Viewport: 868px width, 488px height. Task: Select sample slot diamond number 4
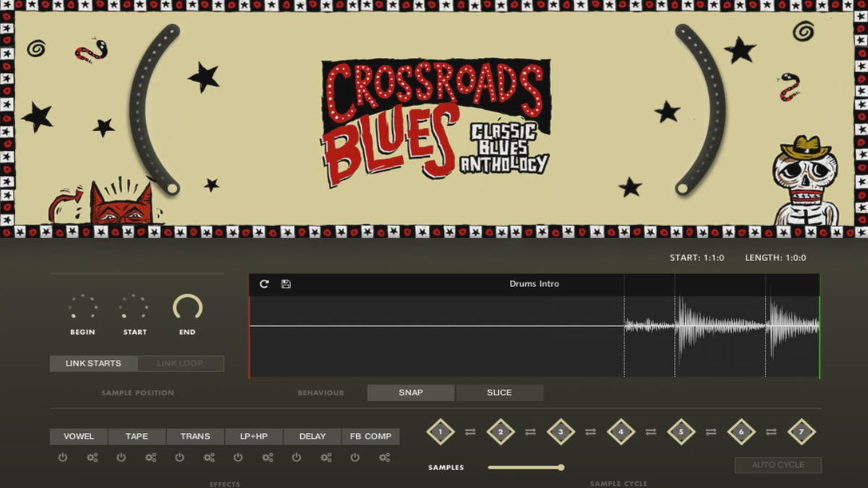621,432
